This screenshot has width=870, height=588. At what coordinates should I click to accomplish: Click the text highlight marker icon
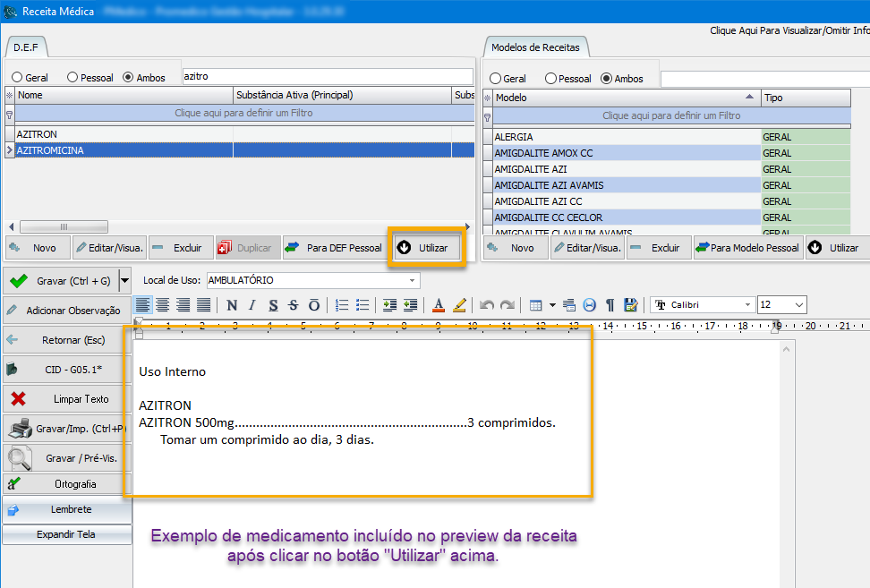click(x=459, y=305)
